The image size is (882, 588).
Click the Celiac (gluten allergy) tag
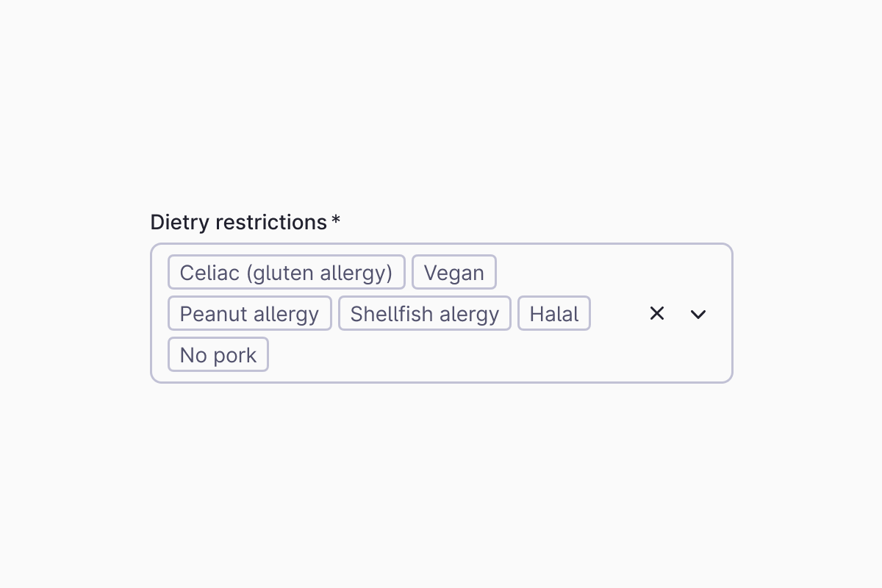286,273
